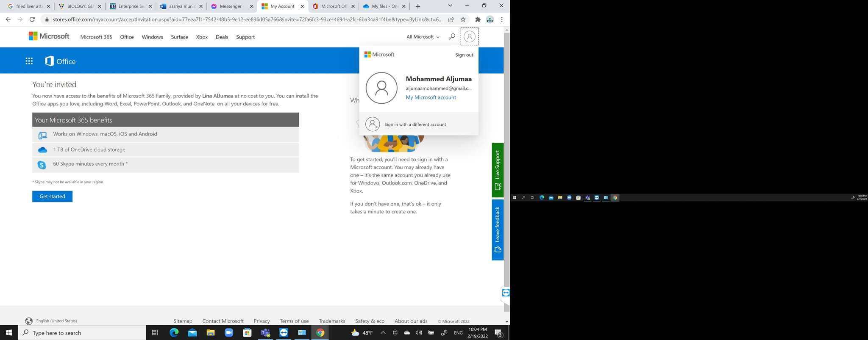Switch to the My files OneDrive tab
Screen dimensions: 868x340
coord(384,6)
